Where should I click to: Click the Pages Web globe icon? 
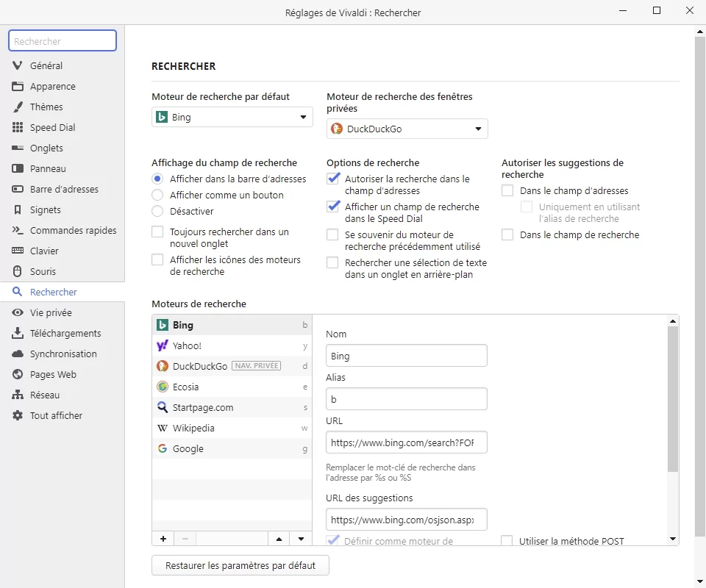pyautogui.click(x=17, y=374)
